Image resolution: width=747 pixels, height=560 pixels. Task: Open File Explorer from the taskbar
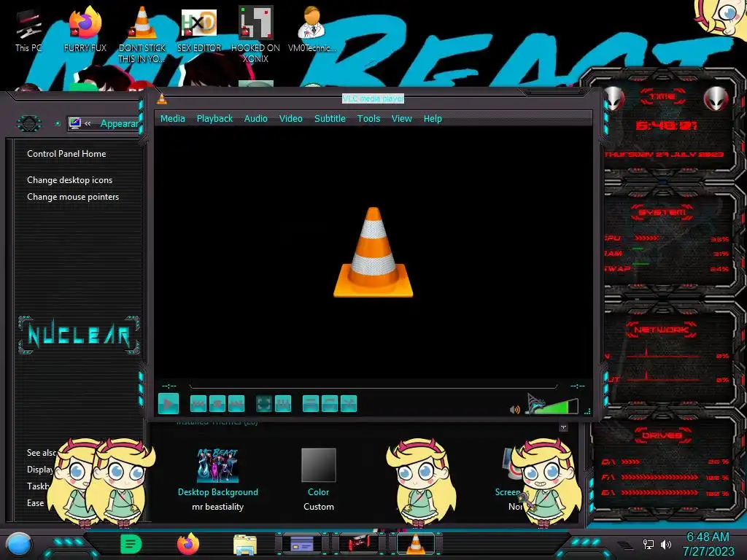(x=245, y=544)
